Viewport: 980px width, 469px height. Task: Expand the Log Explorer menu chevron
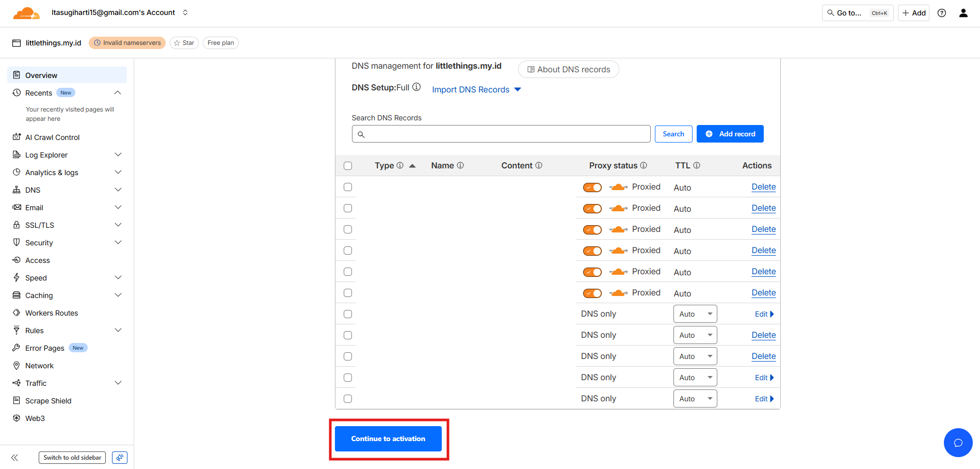click(x=118, y=154)
